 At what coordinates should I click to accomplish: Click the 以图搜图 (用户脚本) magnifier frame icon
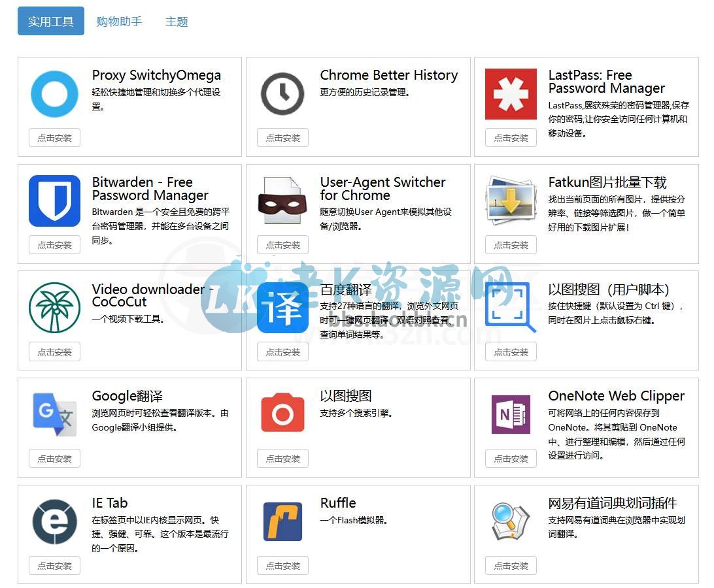511,307
